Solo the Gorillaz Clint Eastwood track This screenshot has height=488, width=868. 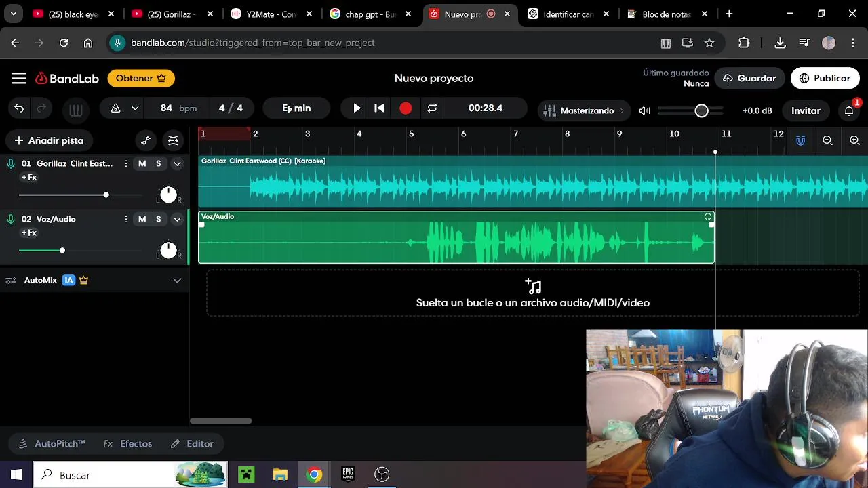tap(159, 164)
